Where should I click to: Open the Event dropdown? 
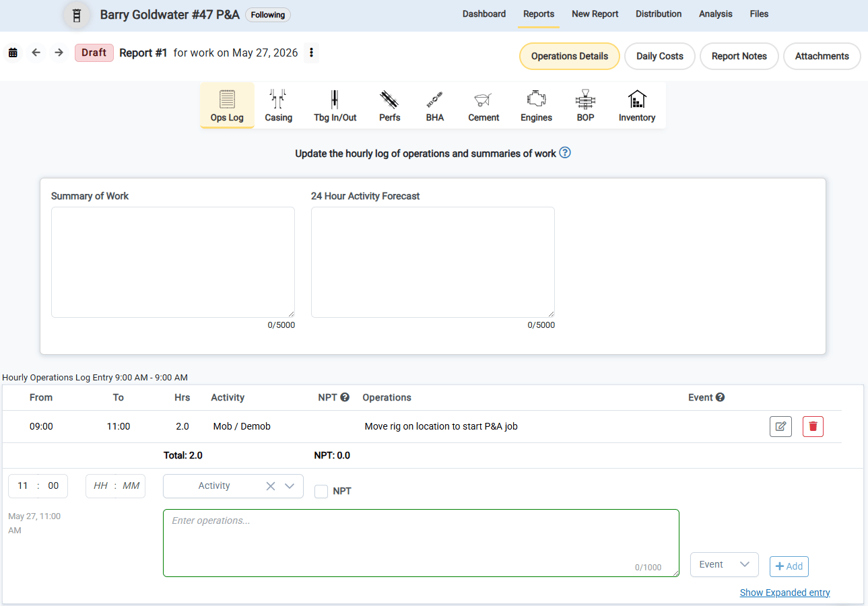[x=725, y=564]
